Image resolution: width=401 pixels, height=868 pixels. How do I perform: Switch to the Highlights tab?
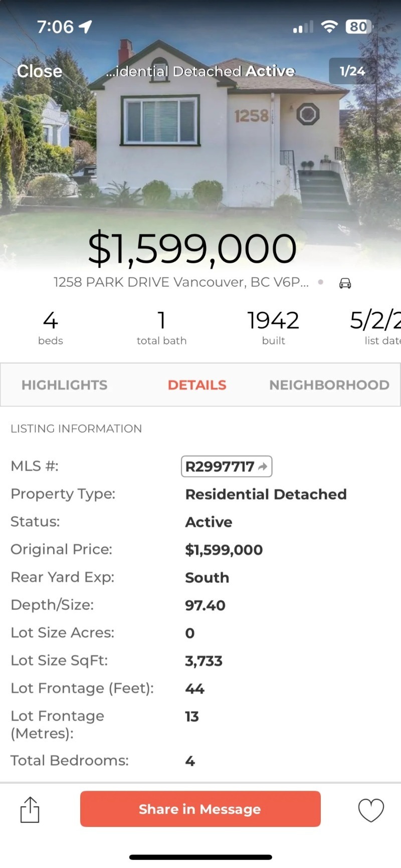click(x=64, y=385)
